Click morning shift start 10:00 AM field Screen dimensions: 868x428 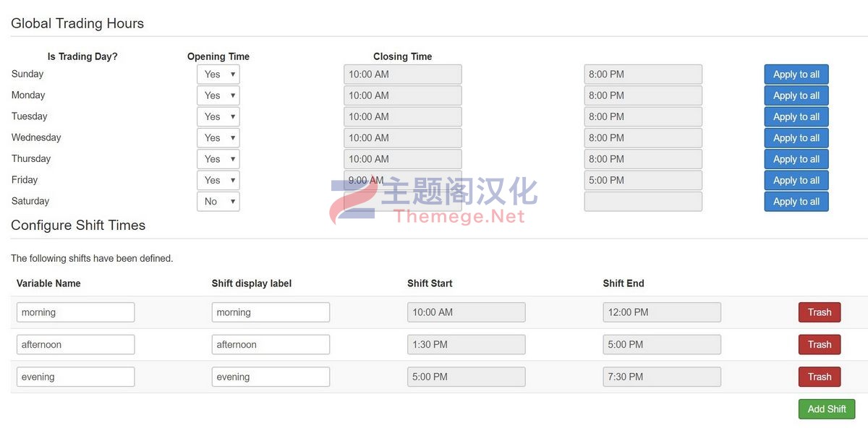point(467,312)
